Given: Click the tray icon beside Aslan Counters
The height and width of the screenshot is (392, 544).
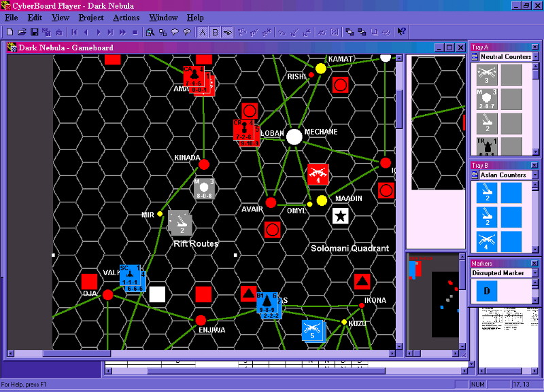Looking at the screenshot, I should (x=475, y=175).
